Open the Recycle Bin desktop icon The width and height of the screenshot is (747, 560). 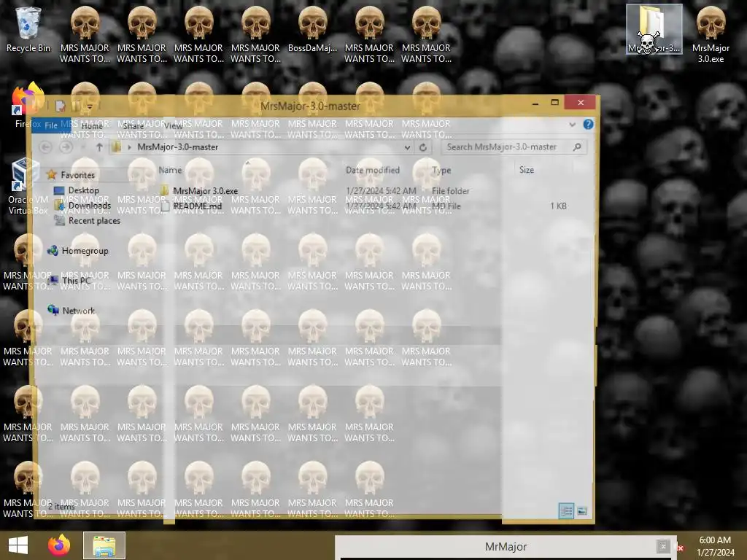[x=28, y=29]
